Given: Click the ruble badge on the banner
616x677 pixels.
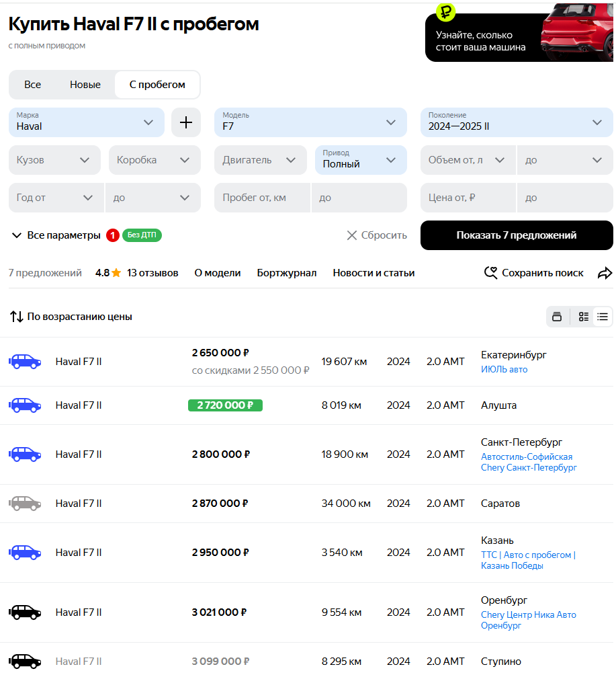Looking at the screenshot, I should click(445, 11).
